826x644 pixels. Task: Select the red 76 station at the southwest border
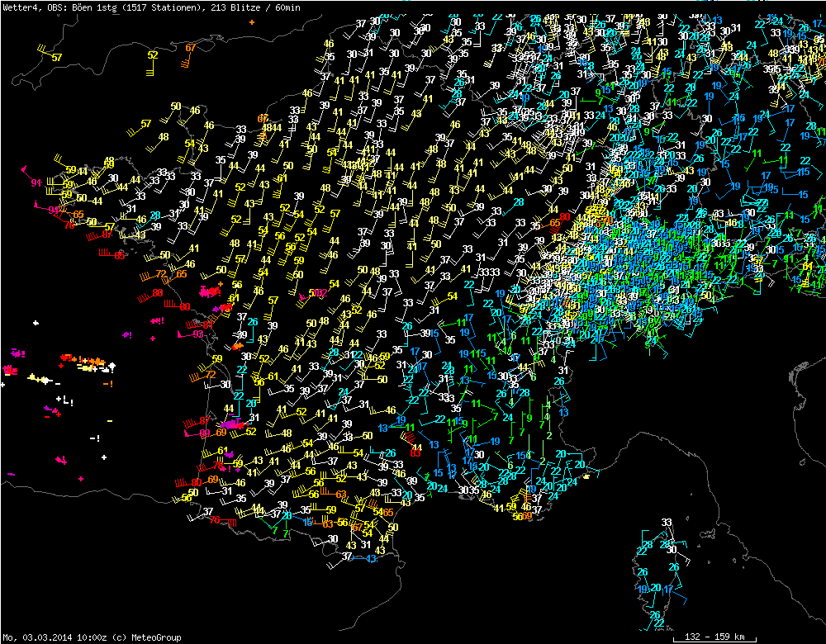[215, 520]
